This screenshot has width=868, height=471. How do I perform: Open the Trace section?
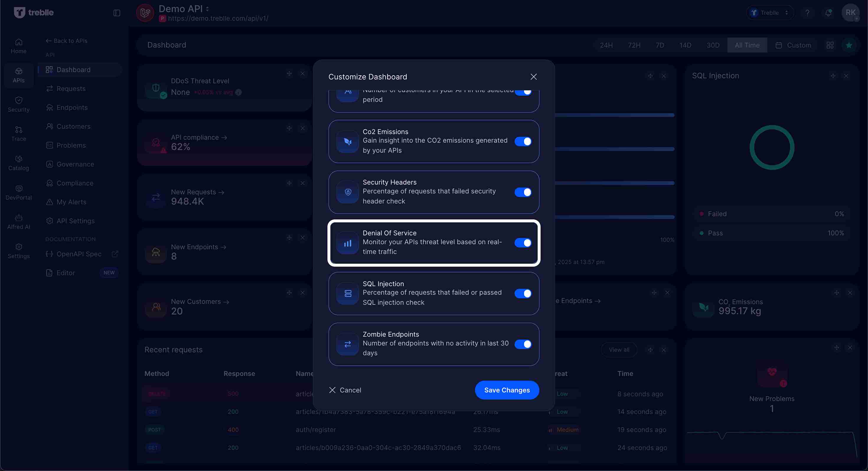tap(19, 133)
